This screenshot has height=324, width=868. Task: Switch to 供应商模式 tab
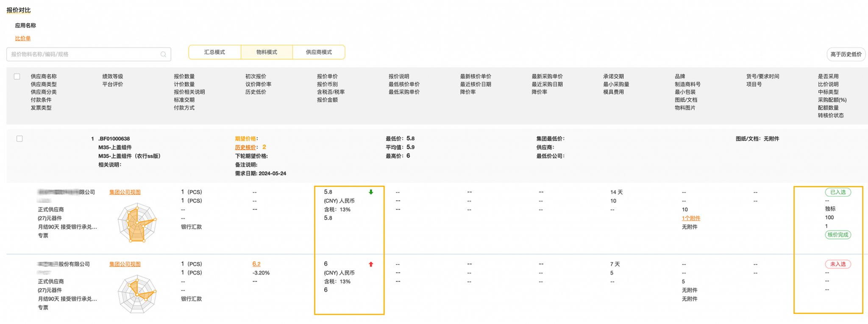[319, 52]
